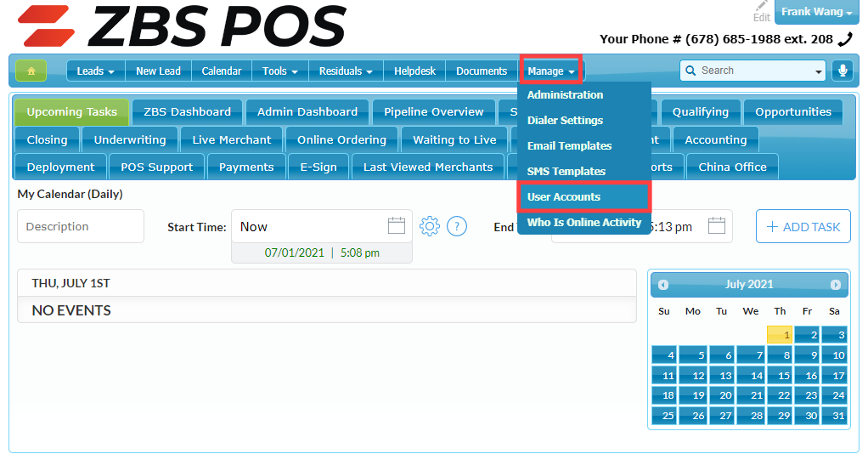Switch to Accounting tab
This screenshot has width=868, height=471.
click(716, 139)
